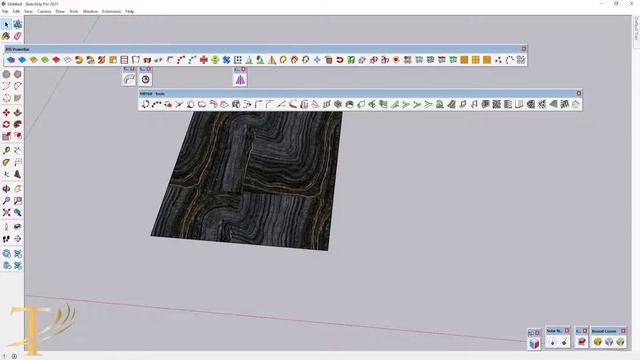Image resolution: width=640 pixels, height=360 pixels.
Task: Select the Zoom magnifier tool
Action: coord(6,201)
